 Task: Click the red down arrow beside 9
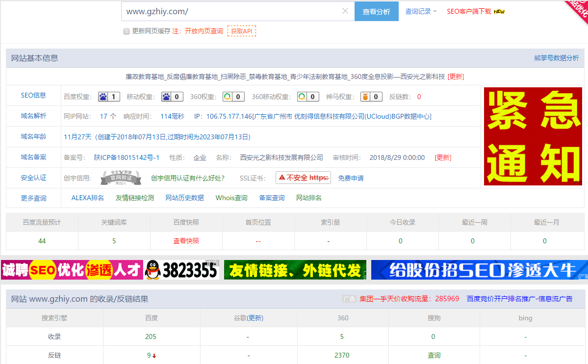154,356
